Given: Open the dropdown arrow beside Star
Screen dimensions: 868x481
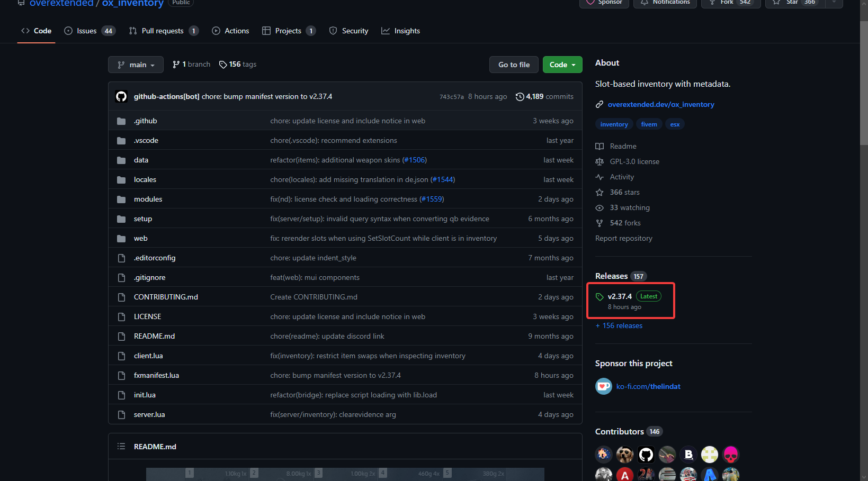Looking at the screenshot, I should 834,3.
